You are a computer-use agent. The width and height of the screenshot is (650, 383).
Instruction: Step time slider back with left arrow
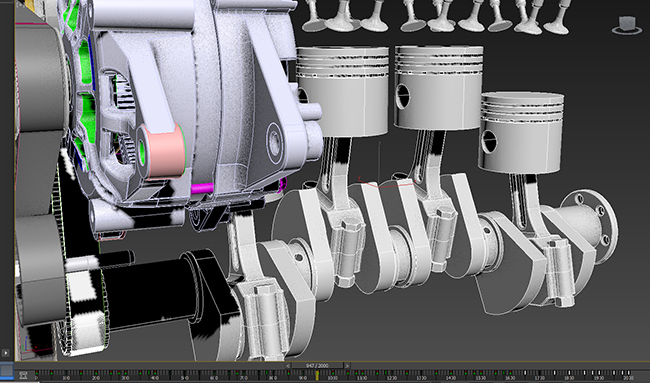pyautogui.click(x=288, y=366)
